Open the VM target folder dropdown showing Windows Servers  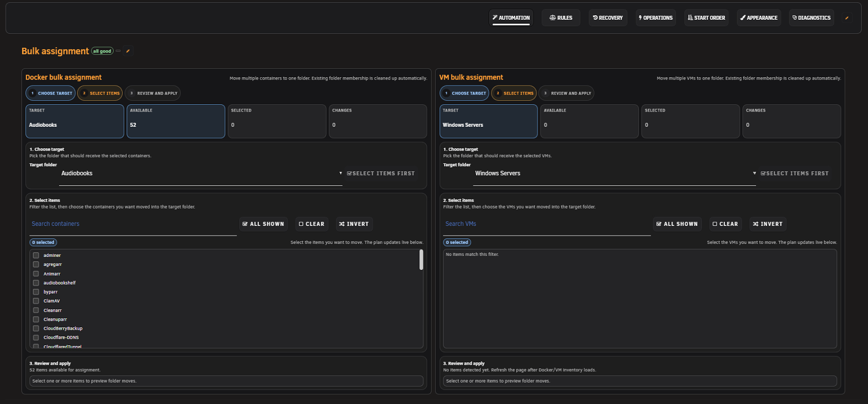pos(615,174)
